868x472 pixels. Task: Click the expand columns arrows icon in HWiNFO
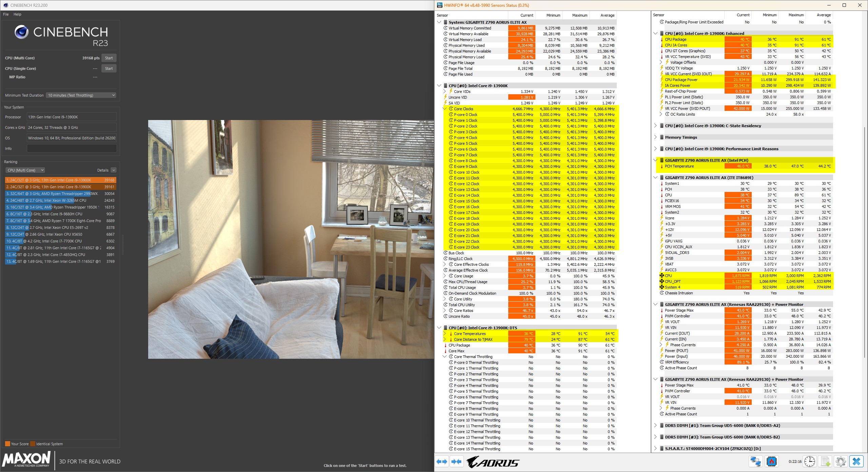(x=442, y=461)
